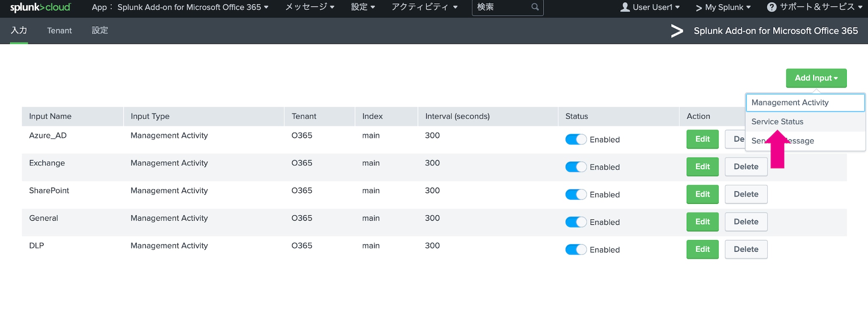Click the search magnifier icon
The height and width of the screenshot is (327, 868).
click(x=535, y=7)
